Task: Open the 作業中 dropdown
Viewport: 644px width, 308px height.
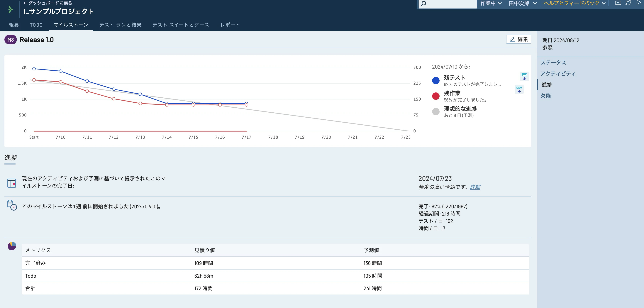Action: pyautogui.click(x=491, y=3)
